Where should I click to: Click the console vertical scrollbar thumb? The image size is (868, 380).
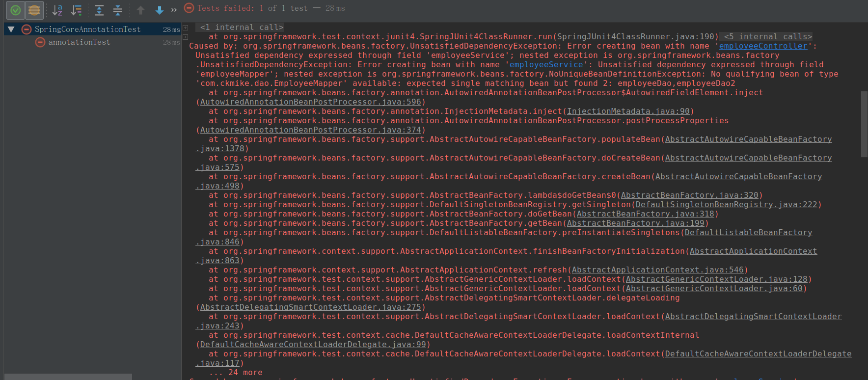tap(864, 124)
